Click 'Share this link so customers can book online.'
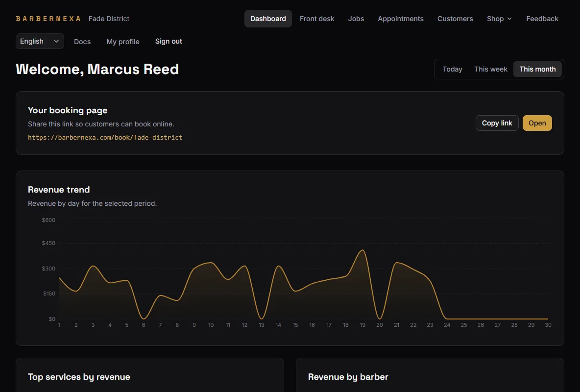Image resolution: width=580 pixels, height=392 pixels. point(101,124)
